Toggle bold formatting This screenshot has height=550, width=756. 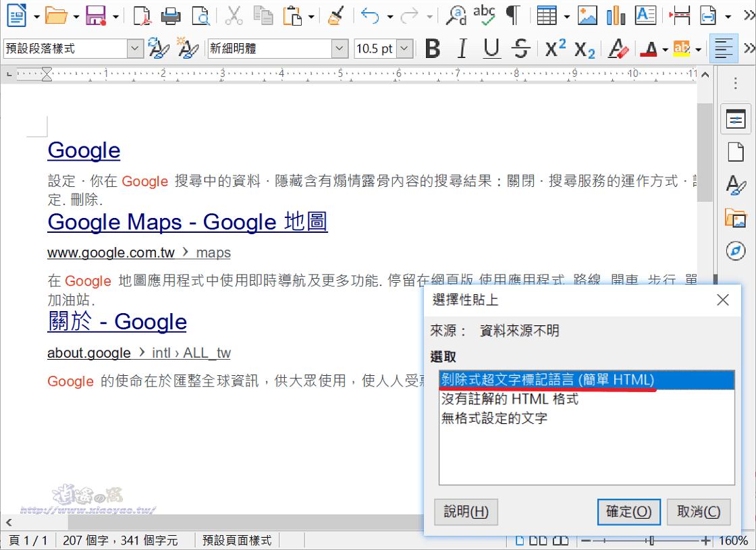point(433,48)
